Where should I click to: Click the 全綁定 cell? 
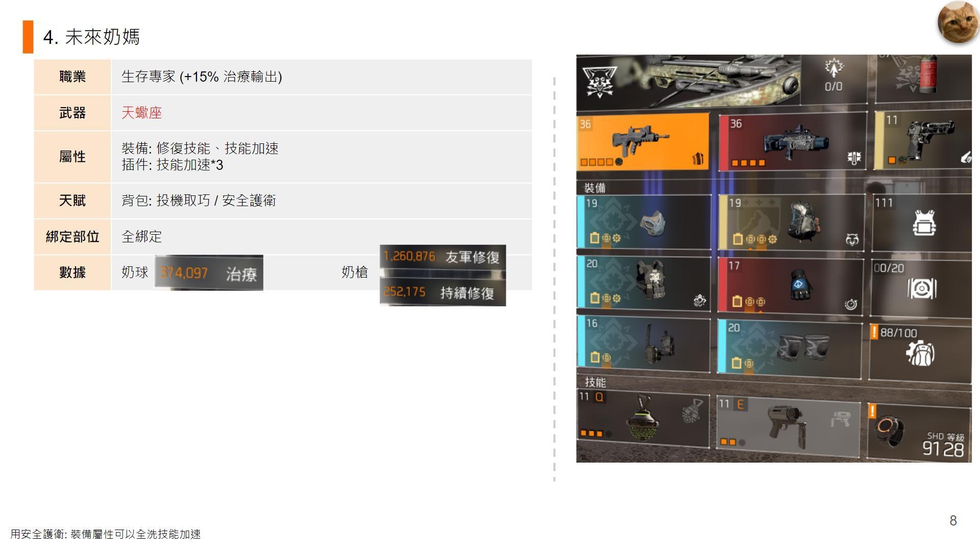(322, 237)
